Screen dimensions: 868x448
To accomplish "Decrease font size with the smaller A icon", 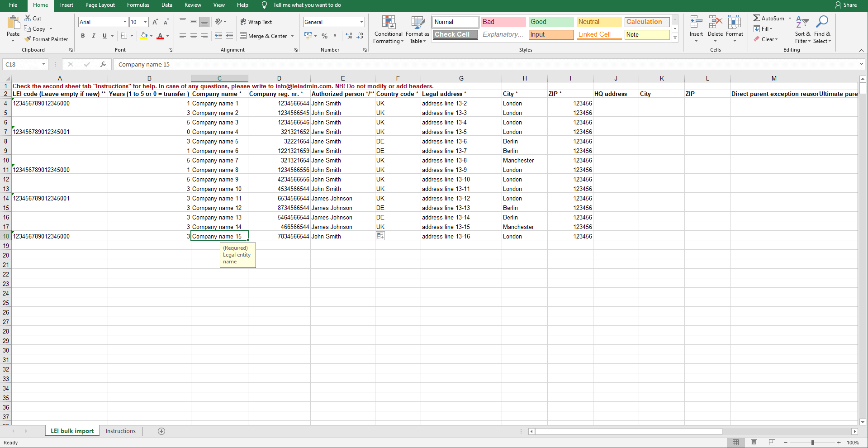I will pos(166,22).
